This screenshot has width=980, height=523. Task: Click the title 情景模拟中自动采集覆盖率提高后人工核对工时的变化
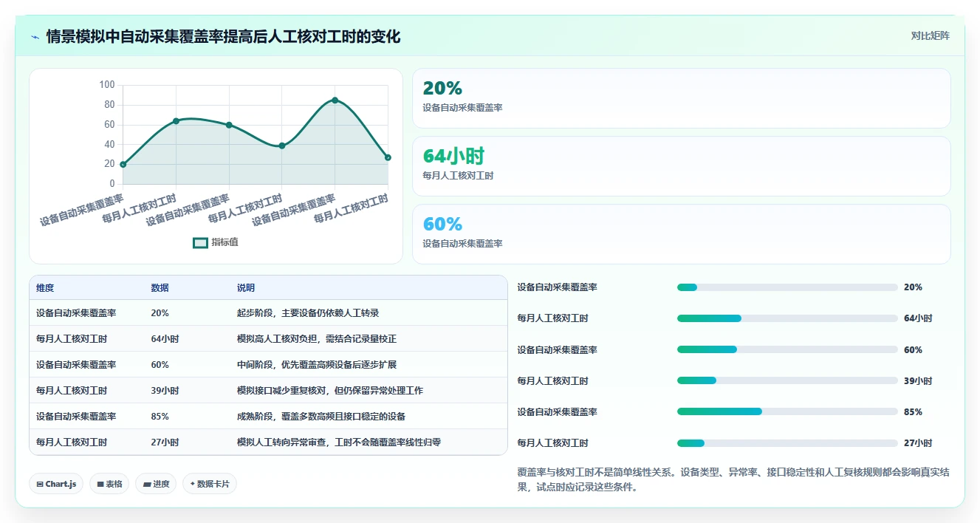[223, 36]
